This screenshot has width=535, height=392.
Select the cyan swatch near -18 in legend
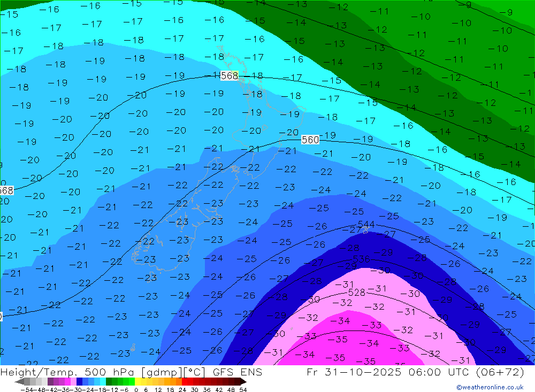tap(103, 381)
